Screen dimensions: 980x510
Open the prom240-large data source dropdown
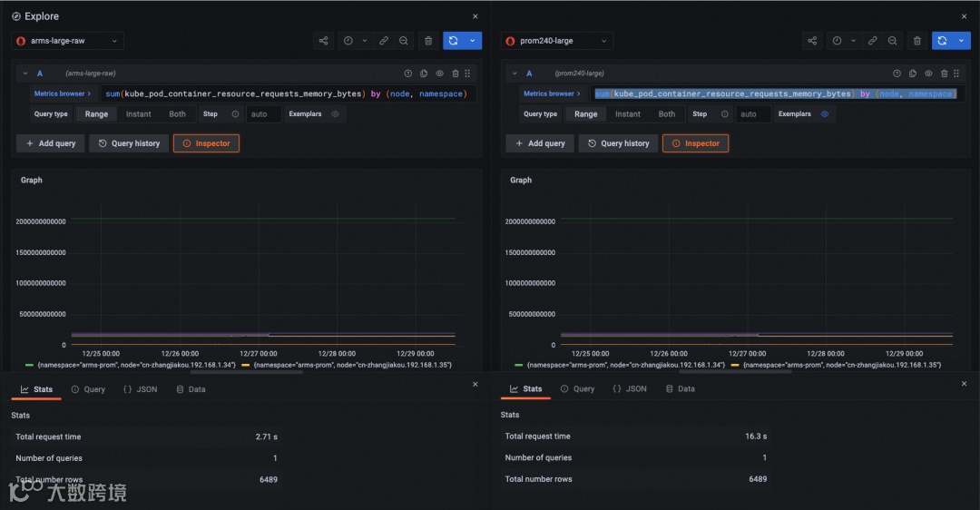pos(557,41)
